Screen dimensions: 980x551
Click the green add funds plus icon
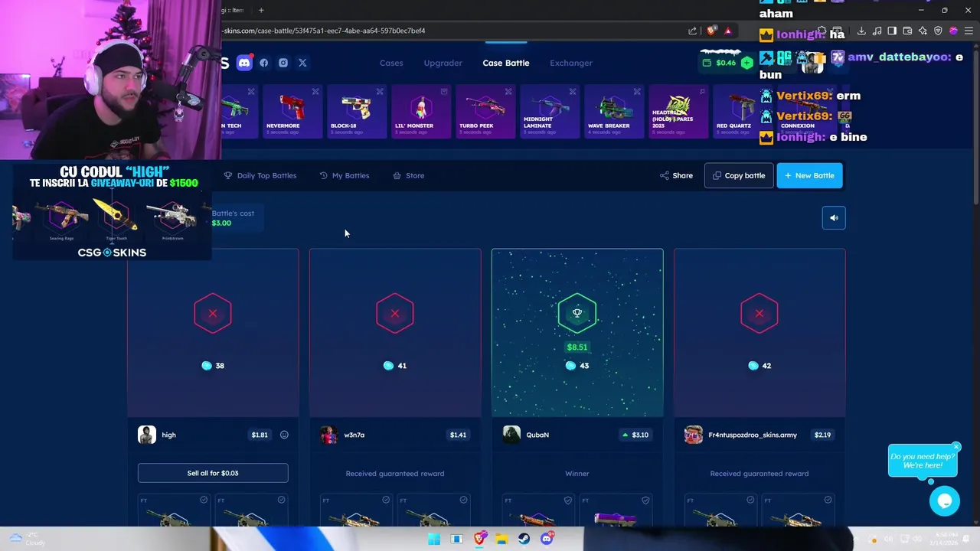[746, 63]
